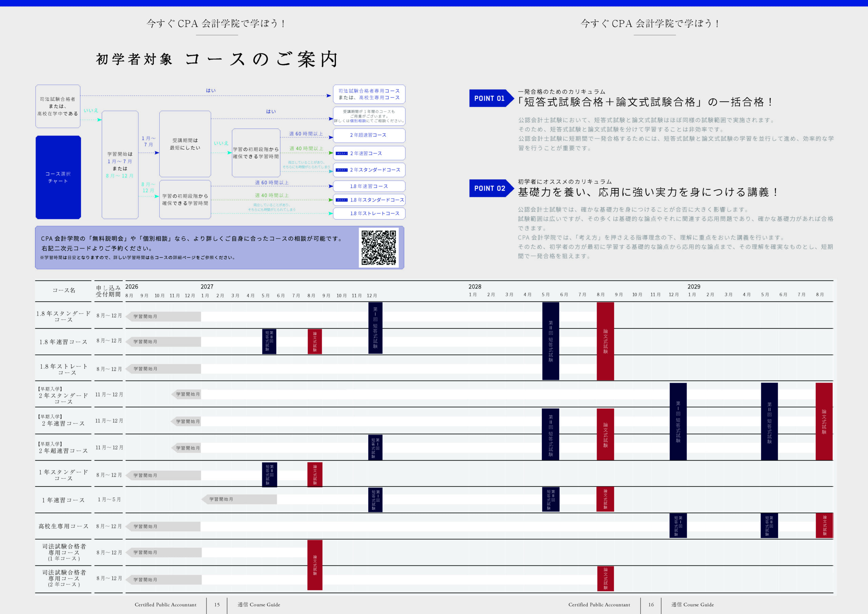This screenshot has height=614, width=868.
Task: Click the 高校生専用コース row name
Action: tap(63, 526)
